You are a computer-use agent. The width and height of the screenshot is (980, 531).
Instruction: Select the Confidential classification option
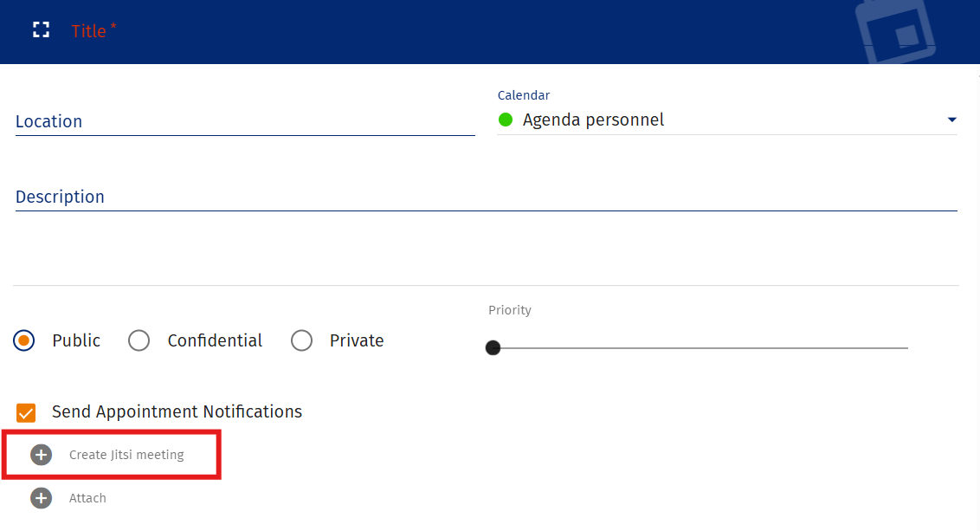139,340
